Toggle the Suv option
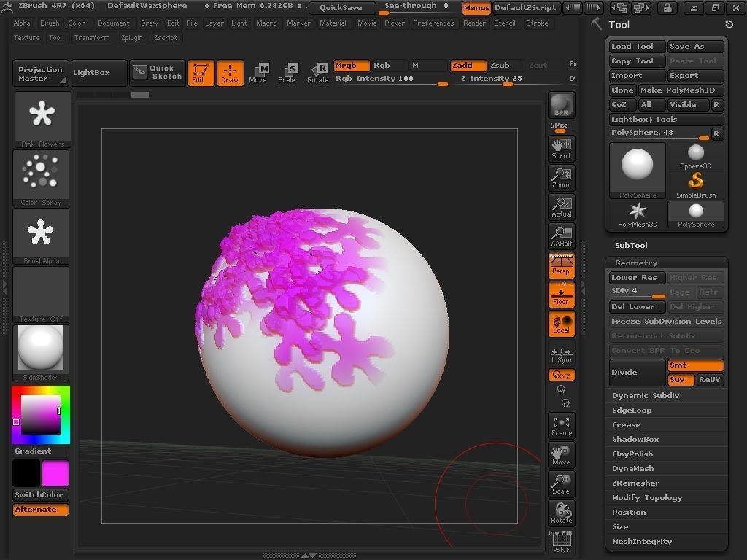Image resolution: width=747 pixels, height=560 pixels. click(681, 379)
